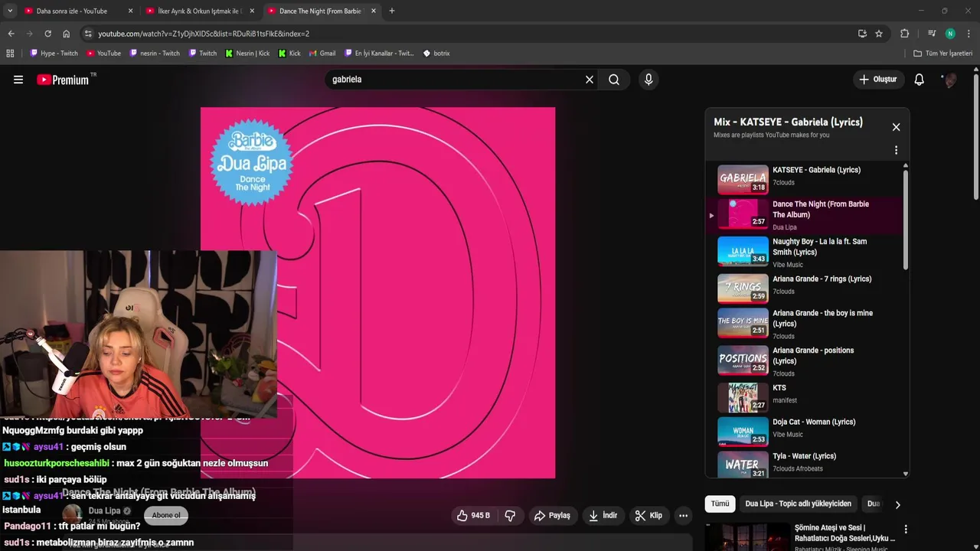Bookmark this page with star icon

click(x=879, y=34)
